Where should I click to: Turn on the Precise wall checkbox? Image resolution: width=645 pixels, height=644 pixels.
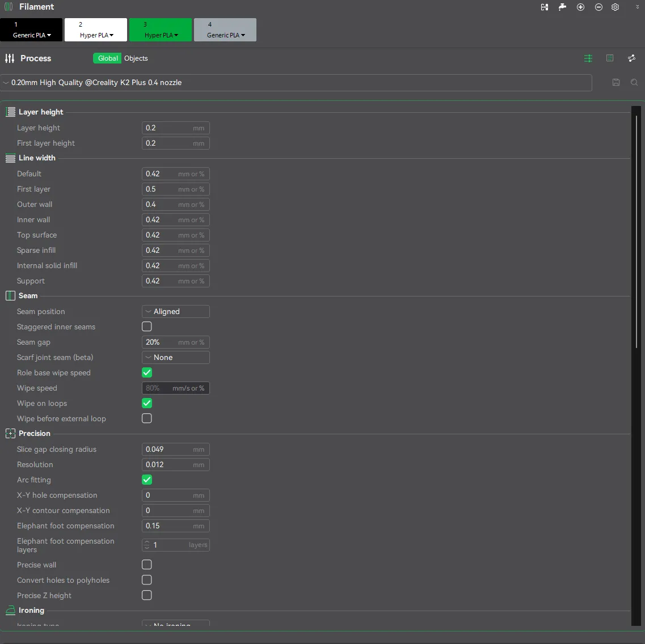coord(147,565)
